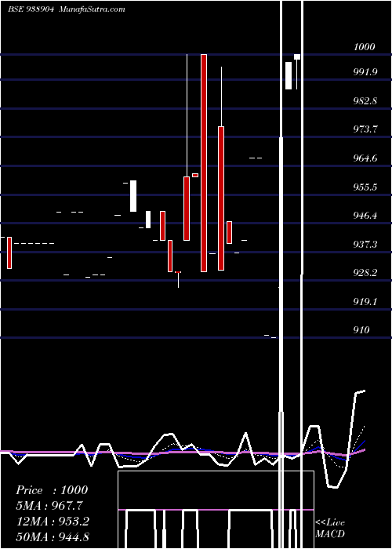The height and width of the screenshot is (549, 392).
Task: Click the 946.4 price axis label
Action: (x=365, y=216)
